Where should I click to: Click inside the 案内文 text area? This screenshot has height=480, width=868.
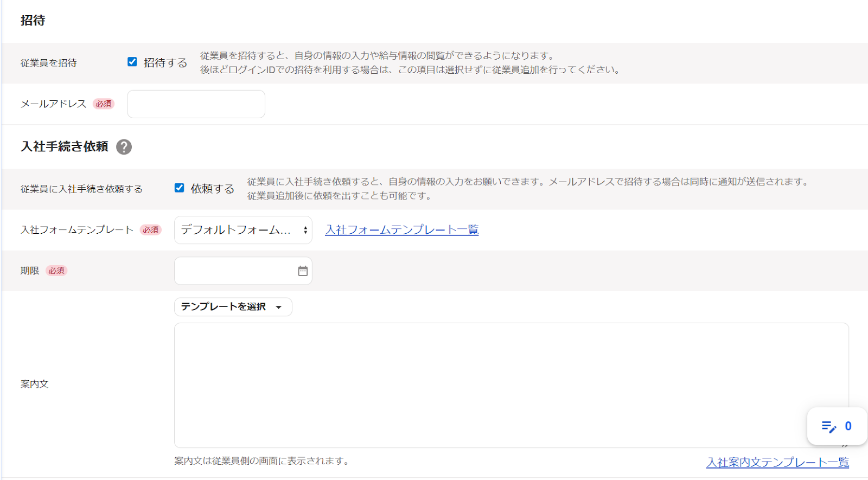pyautogui.click(x=511, y=385)
